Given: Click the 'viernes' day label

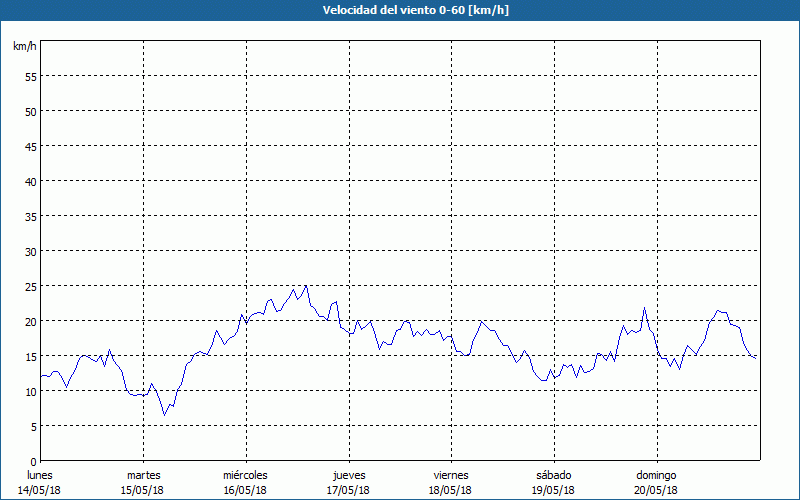Looking at the screenshot, I should (x=451, y=475).
